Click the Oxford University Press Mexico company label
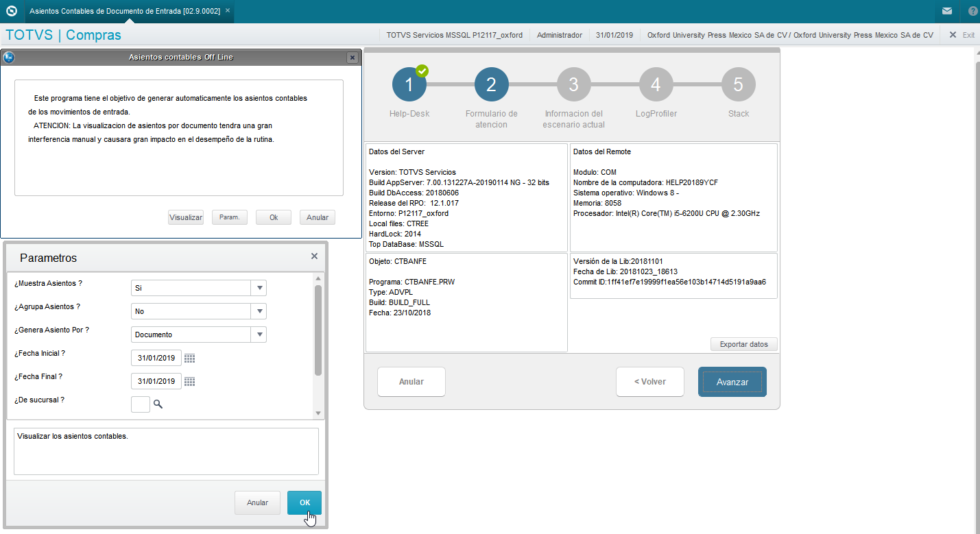Screen dimensions: 980x534 tap(790, 35)
